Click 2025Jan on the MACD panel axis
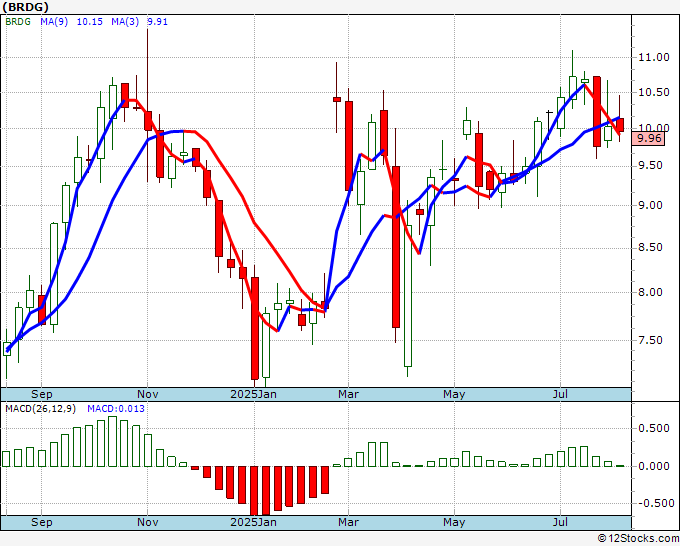Viewport: 680px width, 546px height. pyautogui.click(x=253, y=522)
